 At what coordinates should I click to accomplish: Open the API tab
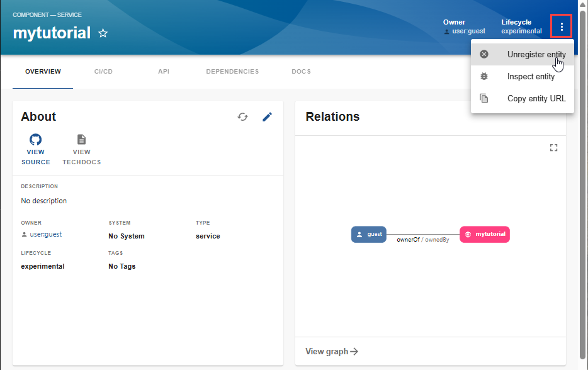pyautogui.click(x=164, y=71)
